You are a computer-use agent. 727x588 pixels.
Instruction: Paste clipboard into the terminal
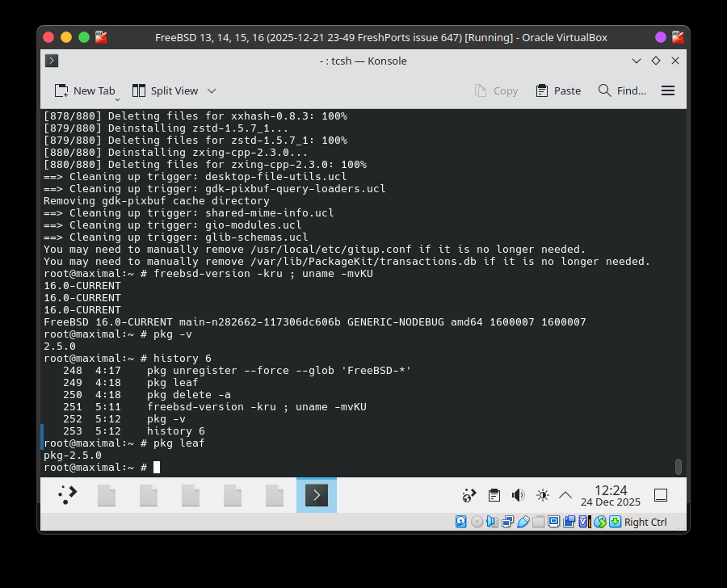(x=558, y=90)
